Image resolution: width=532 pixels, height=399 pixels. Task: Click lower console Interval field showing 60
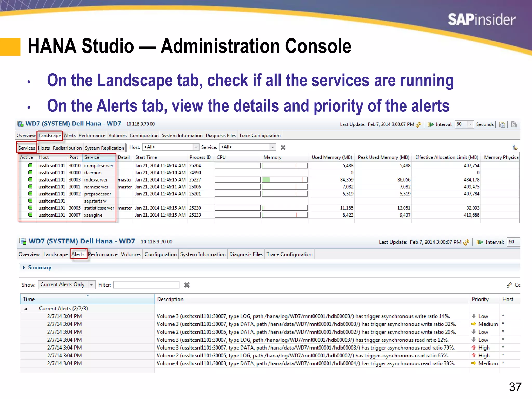(x=513, y=242)
